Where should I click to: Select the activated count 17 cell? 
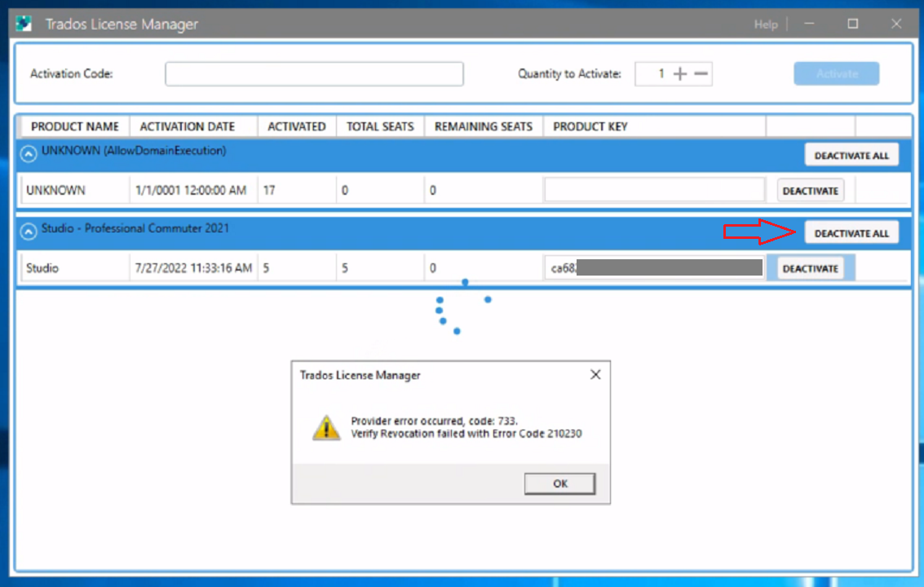click(x=296, y=190)
